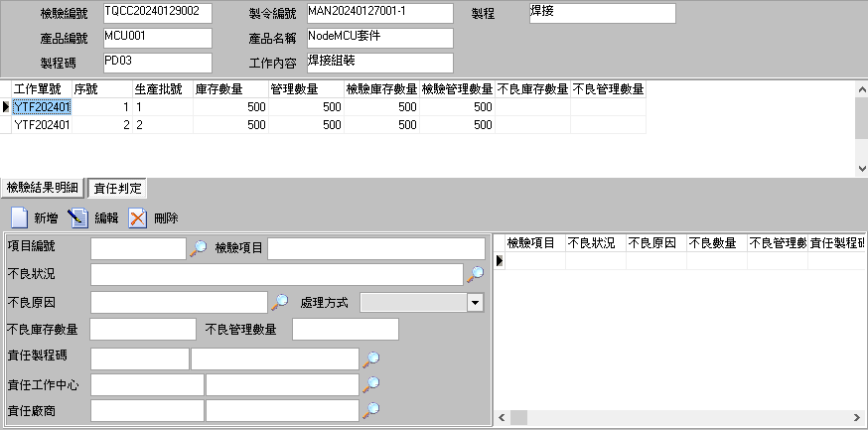Select the 責任判定 tab
Image resolution: width=868 pixels, height=430 pixels.
pyautogui.click(x=117, y=188)
